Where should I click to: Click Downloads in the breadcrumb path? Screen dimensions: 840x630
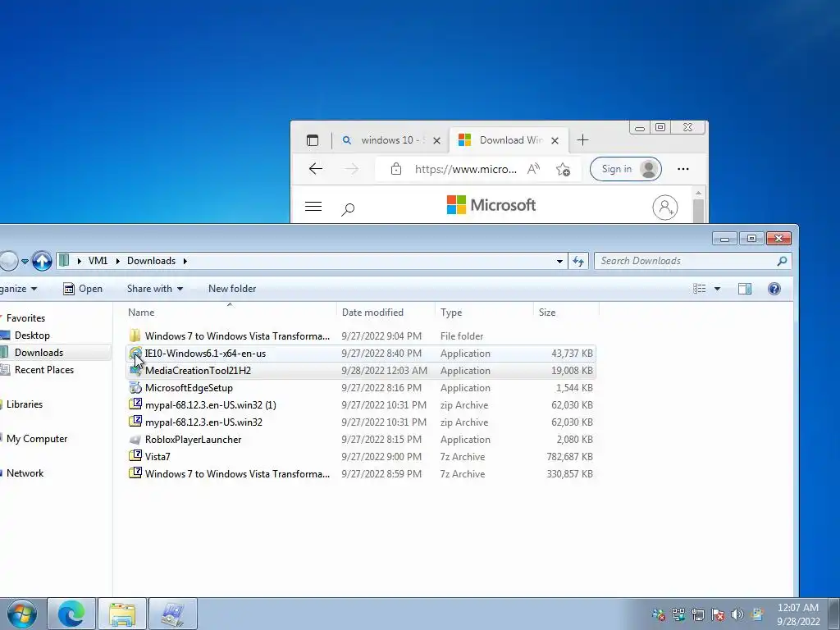(151, 261)
